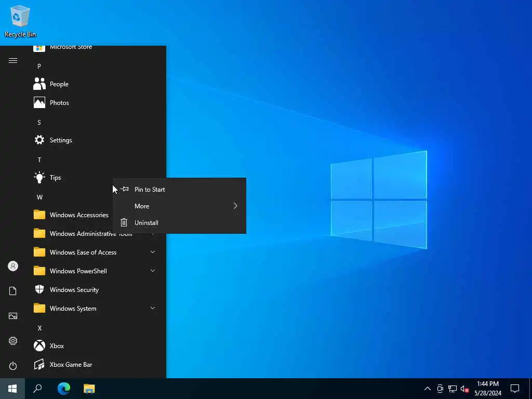The width and height of the screenshot is (532, 399).
Task: Open network status tray icon
Action: (x=453, y=389)
